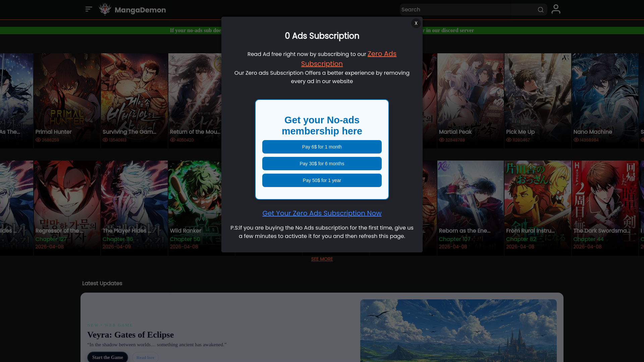
Task: Click the views eye icon under Martial Peak
Action: point(442,140)
